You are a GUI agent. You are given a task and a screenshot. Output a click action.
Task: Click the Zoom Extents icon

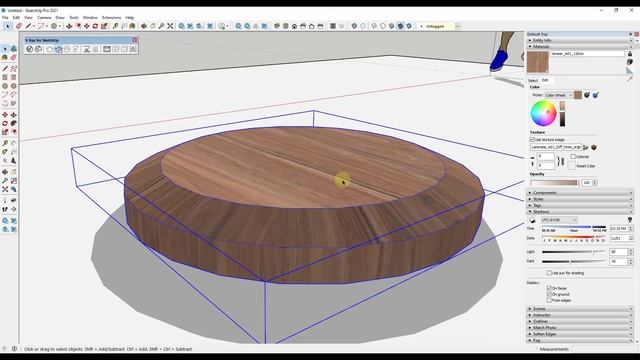click(170, 26)
